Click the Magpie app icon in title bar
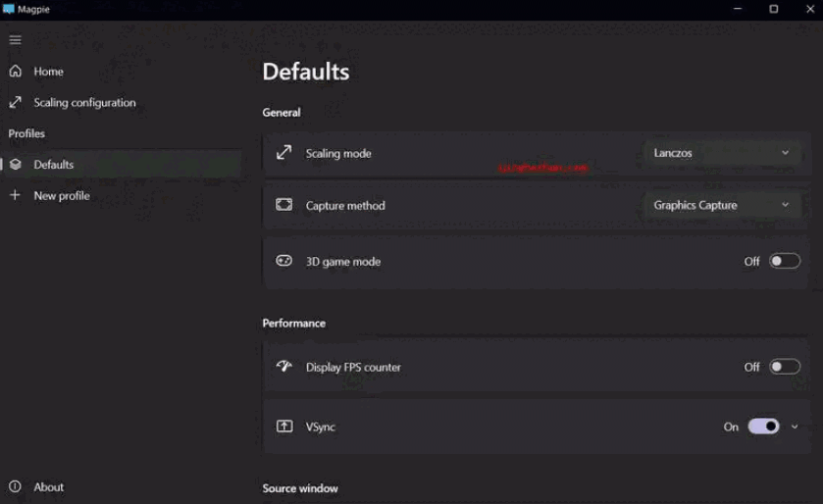The height and width of the screenshot is (504, 823). 9,9
